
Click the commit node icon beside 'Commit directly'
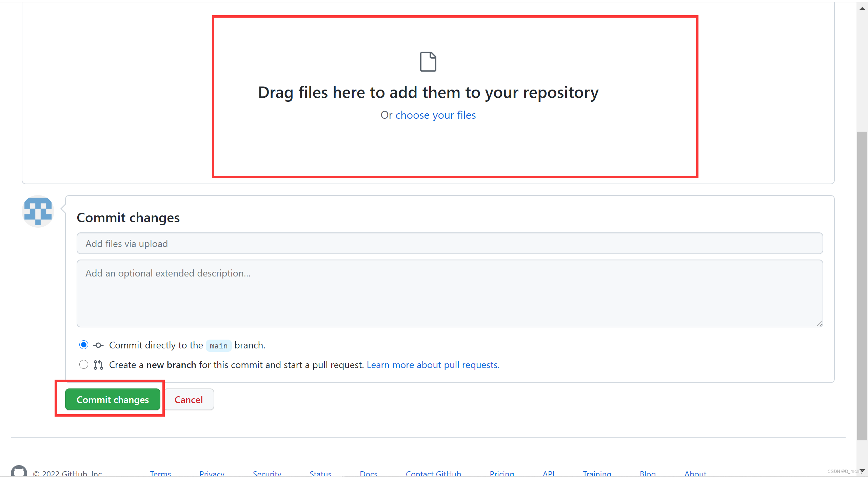(98, 345)
